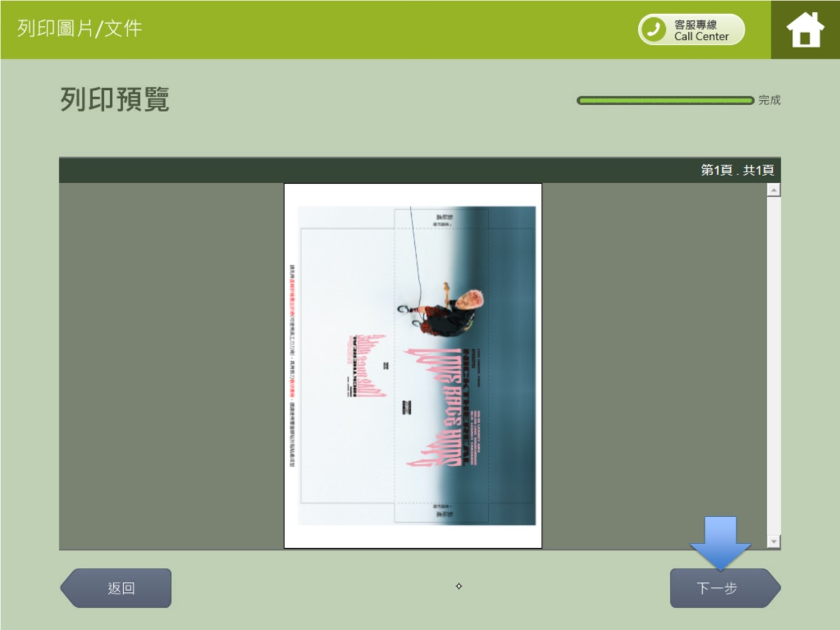
Task: Click the vertical instruction text on preview edge
Action: tap(292, 365)
